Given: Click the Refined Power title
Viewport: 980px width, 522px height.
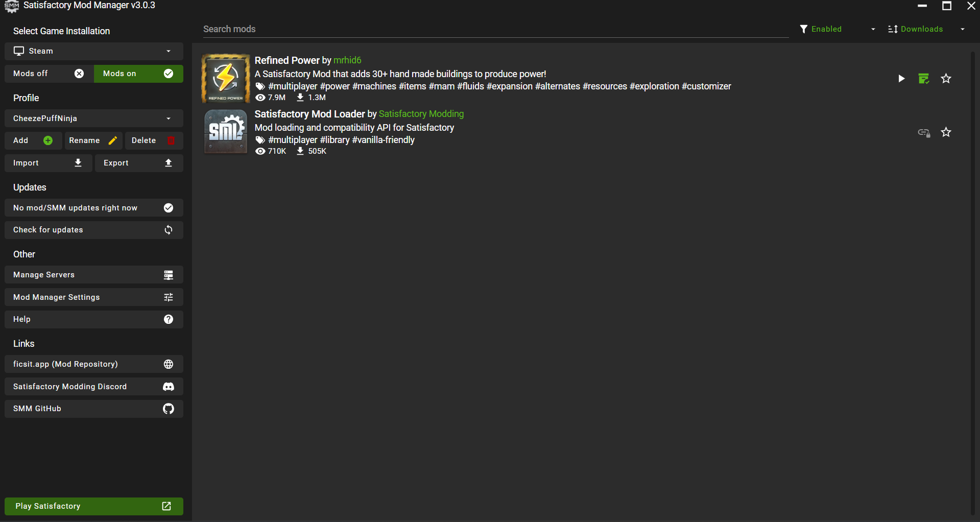Looking at the screenshot, I should click(287, 60).
